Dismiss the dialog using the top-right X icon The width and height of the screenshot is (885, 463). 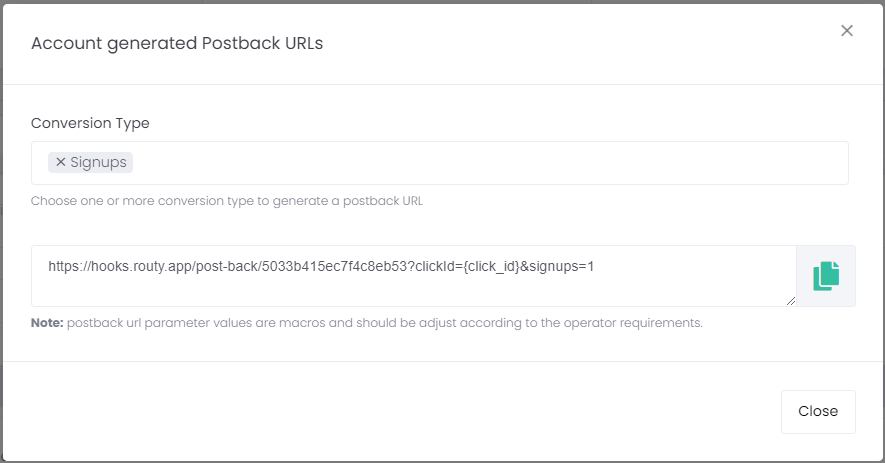point(847,30)
